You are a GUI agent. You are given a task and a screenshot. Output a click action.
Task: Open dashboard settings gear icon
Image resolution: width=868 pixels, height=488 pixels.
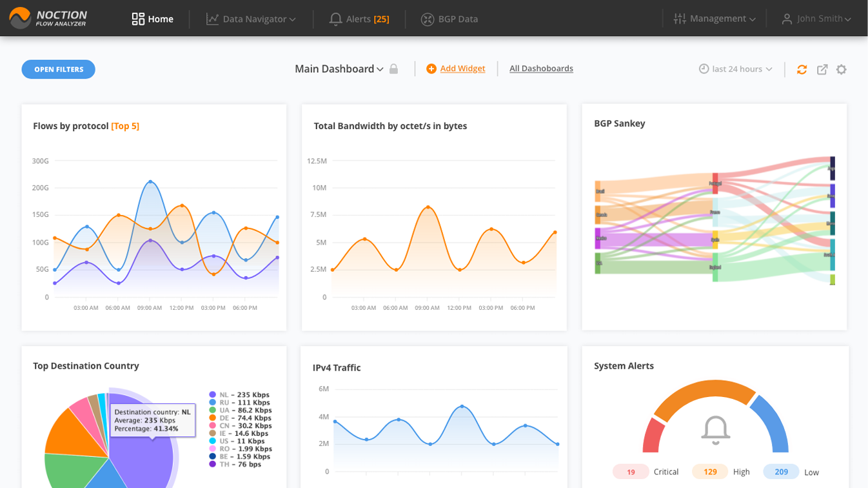pos(842,69)
